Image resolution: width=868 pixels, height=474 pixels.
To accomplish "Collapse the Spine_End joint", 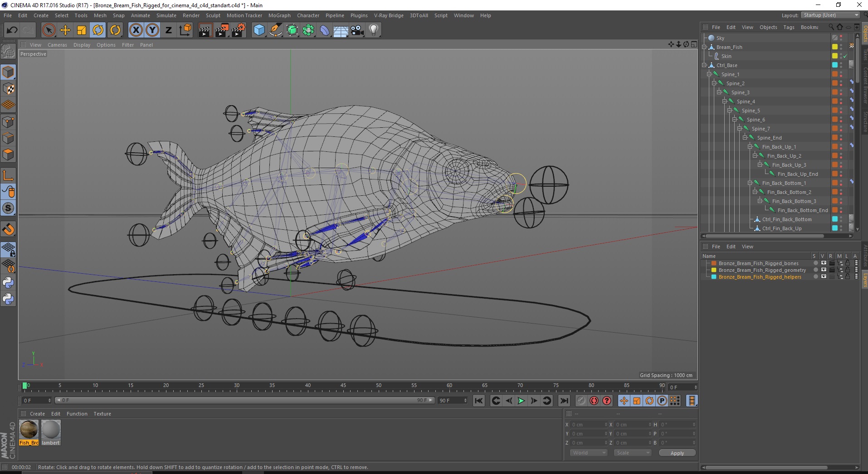I will tap(745, 138).
